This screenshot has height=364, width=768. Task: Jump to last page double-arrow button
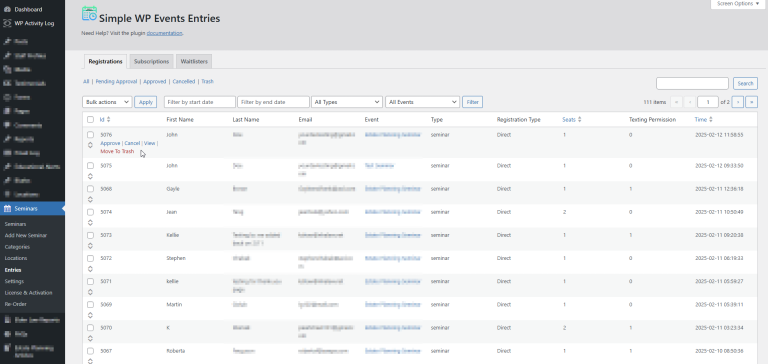752,102
